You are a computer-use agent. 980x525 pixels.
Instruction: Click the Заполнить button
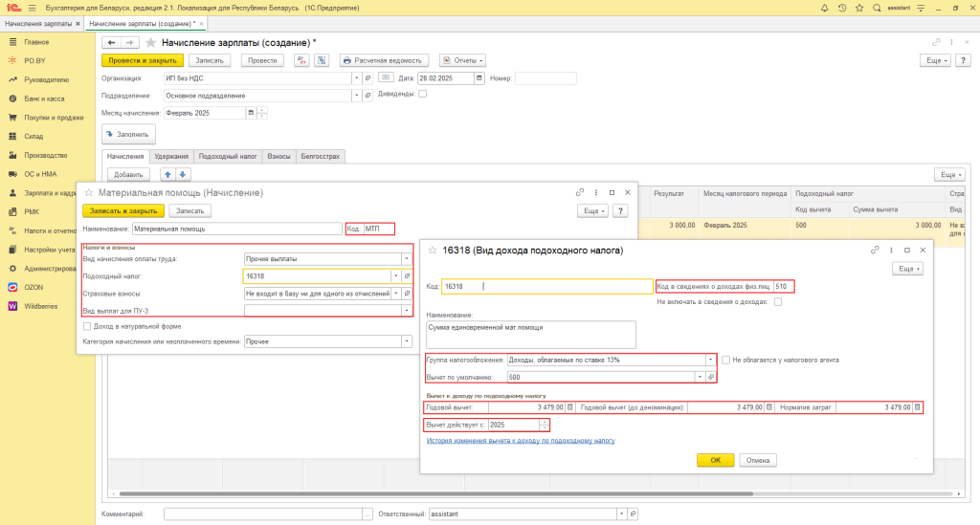128,134
